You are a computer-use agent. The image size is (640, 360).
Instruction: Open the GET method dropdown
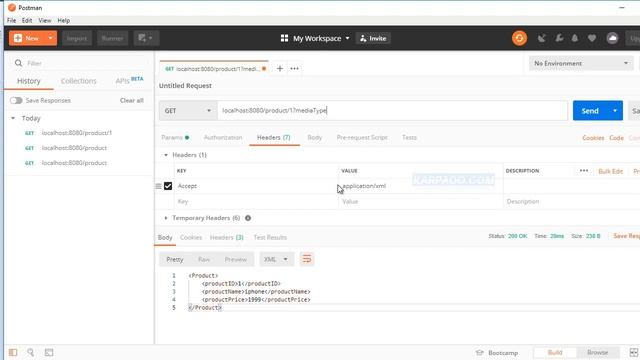(188, 111)
